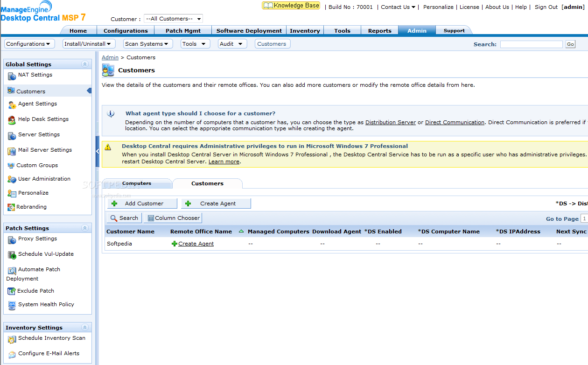Click the NAT Settings icon
588x365 pixels.
pos(12,76)
